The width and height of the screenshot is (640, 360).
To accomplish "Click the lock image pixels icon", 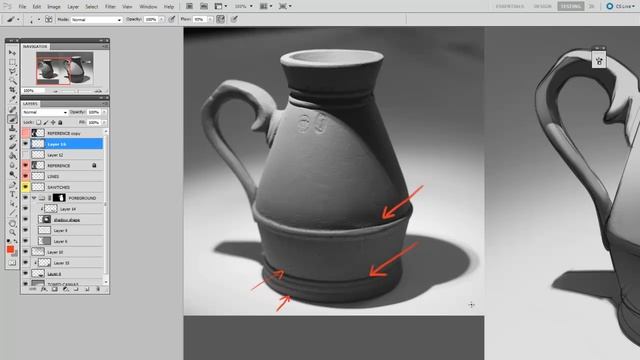I will click(46, 122).
